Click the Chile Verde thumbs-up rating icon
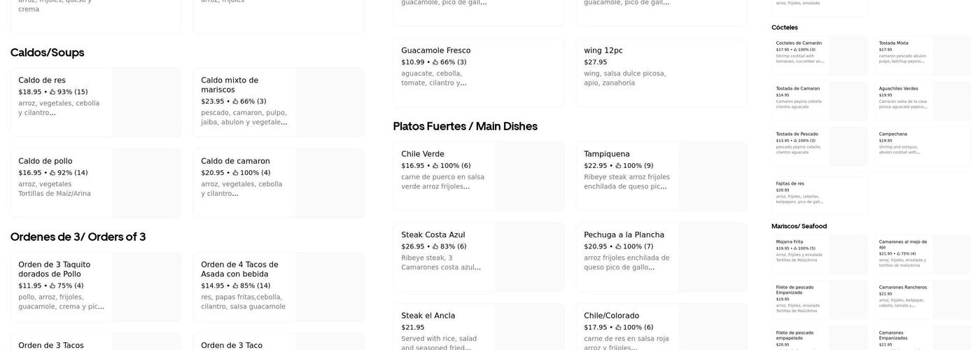 435,166
